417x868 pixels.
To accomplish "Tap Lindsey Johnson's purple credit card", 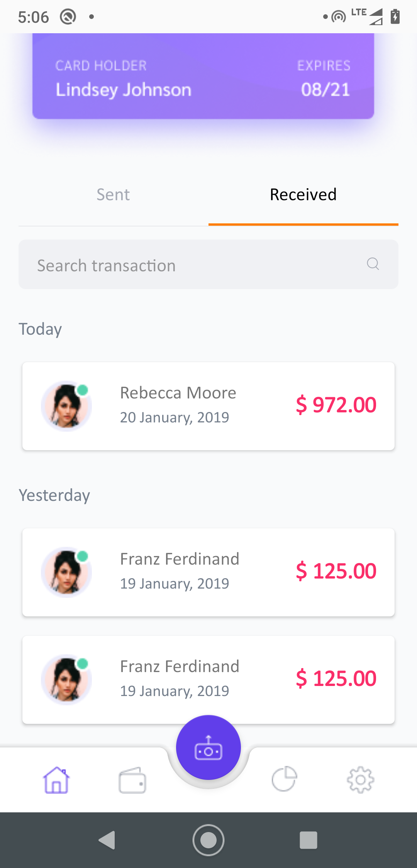I will pos(203,76).
